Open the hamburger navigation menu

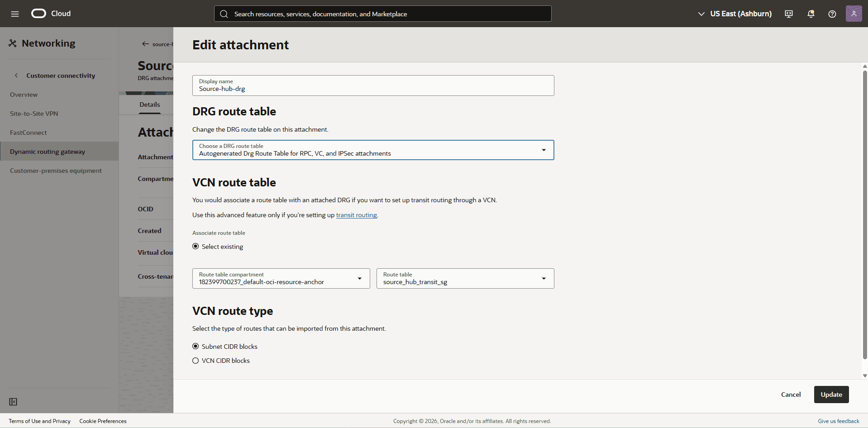point(15,14)
